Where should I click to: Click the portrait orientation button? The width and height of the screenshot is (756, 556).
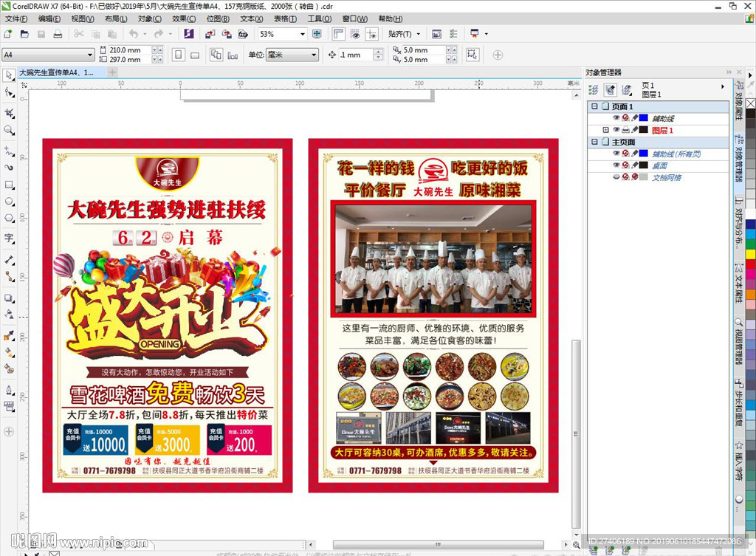tap(179, 55)
